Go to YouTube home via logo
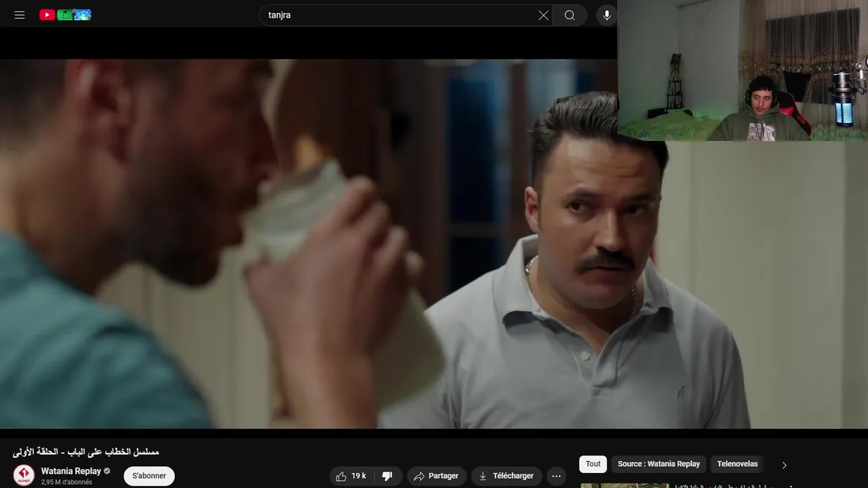 pos(65,15)
